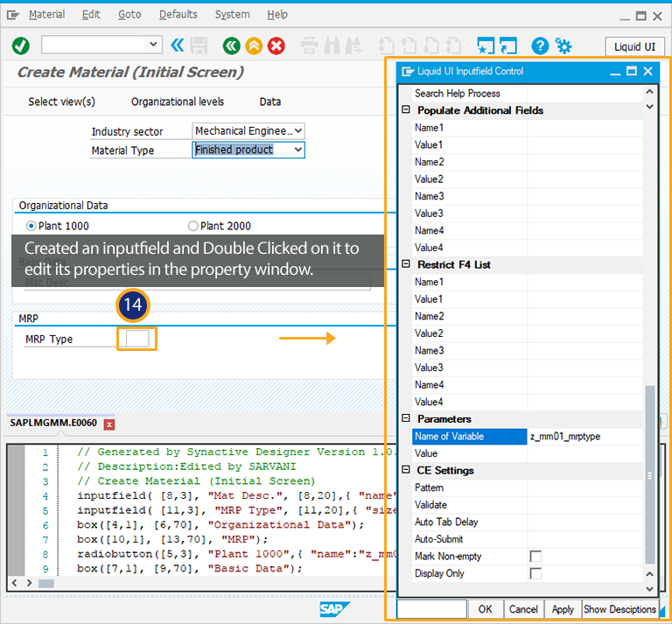Viewport: 672px width, 624px height.
Task: Open the Goto menu
Action: coord(129,15)
